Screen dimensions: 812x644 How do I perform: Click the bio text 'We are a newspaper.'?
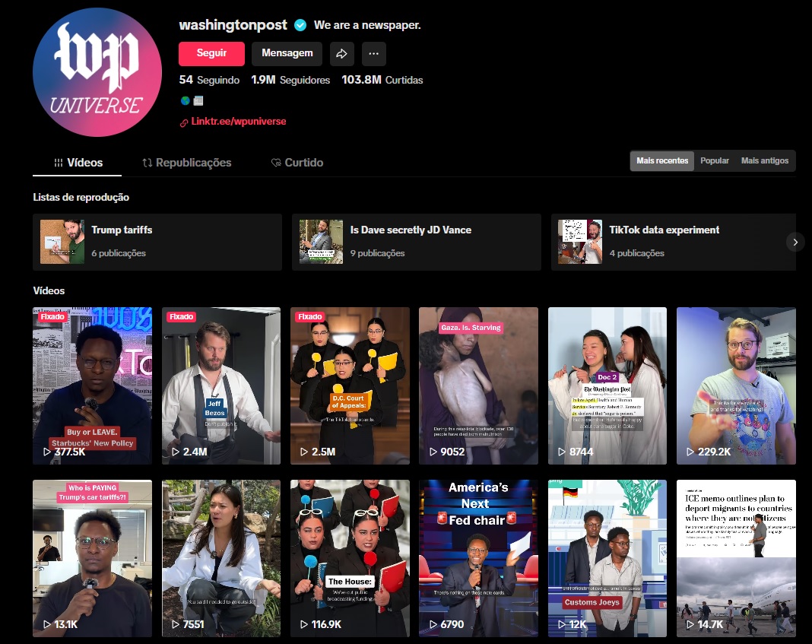coord(367,25)
